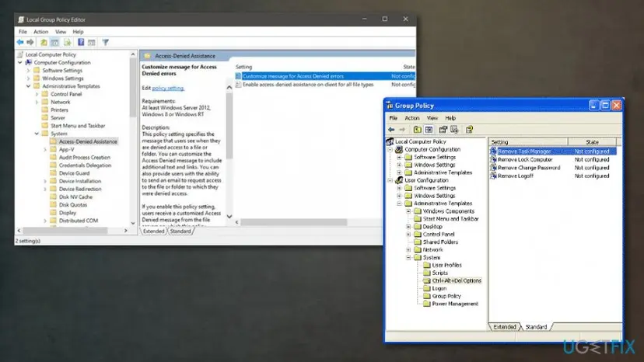The height and width of the screenshot is (362, 644).
Task: Open View menu in Group Policy window
Action: 432,118
